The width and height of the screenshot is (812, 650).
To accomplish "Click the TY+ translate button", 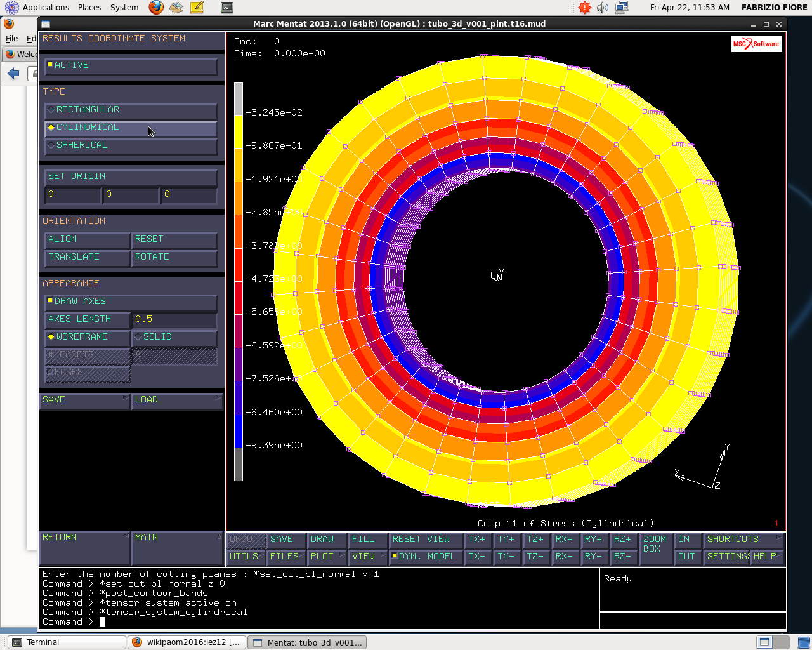I will tap(506, 540).
